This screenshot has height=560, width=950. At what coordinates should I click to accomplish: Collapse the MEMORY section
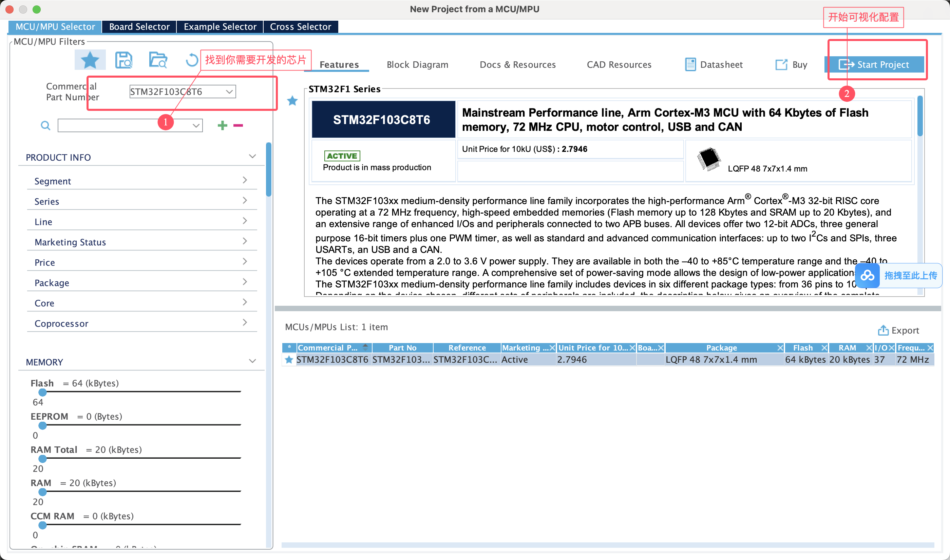pos(252,361)
